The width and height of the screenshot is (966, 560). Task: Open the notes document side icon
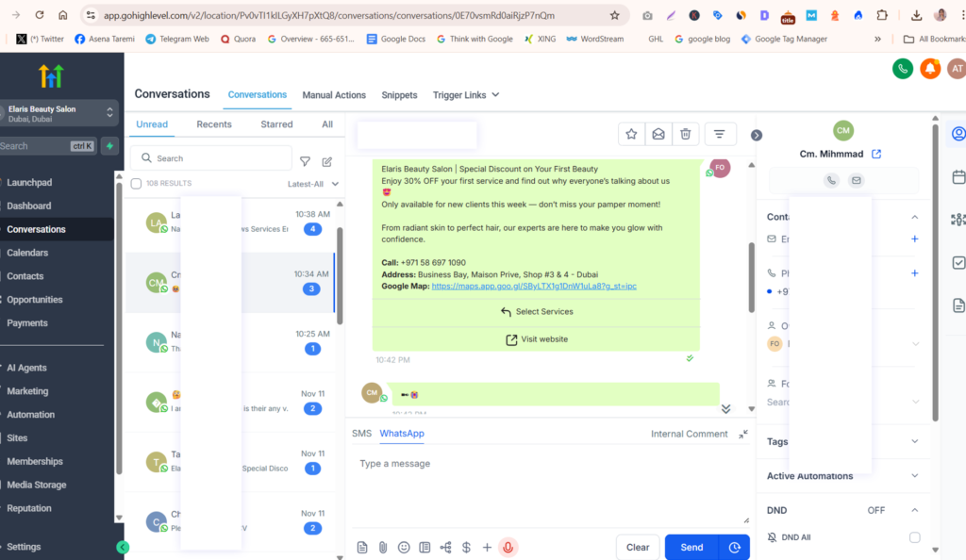(x=958, y=305)
